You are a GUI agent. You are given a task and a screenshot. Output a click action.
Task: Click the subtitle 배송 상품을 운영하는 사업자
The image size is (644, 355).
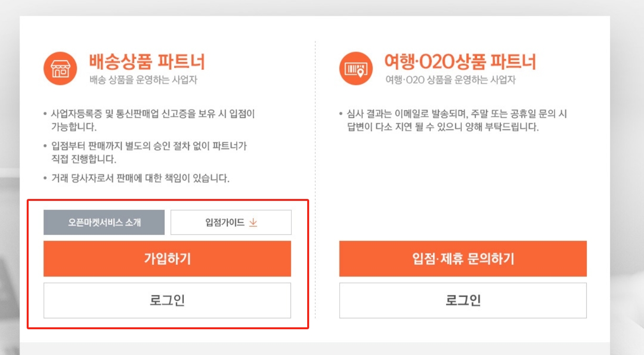pos(143,80)
